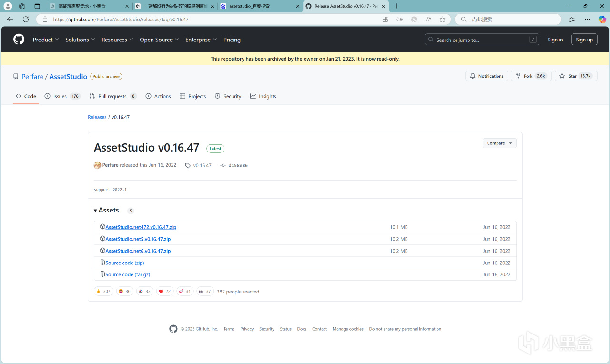Open the Perfare user avatar
This screenshot has height=364, width=610.
click(97, 165)
